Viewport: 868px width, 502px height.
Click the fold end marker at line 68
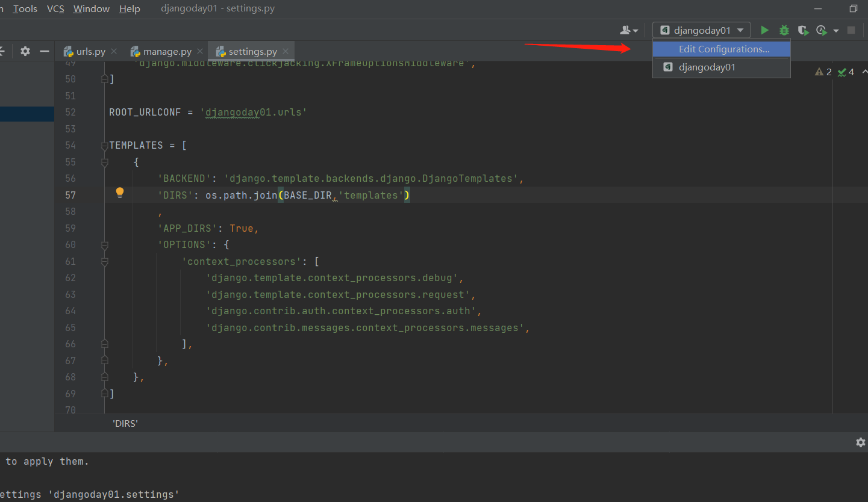pos(105,377)
